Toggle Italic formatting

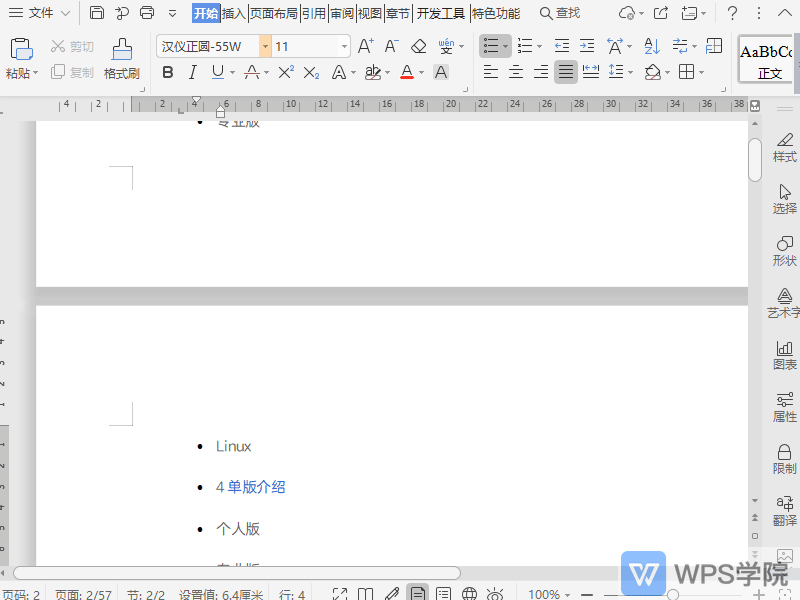click(x=193, y=72)
